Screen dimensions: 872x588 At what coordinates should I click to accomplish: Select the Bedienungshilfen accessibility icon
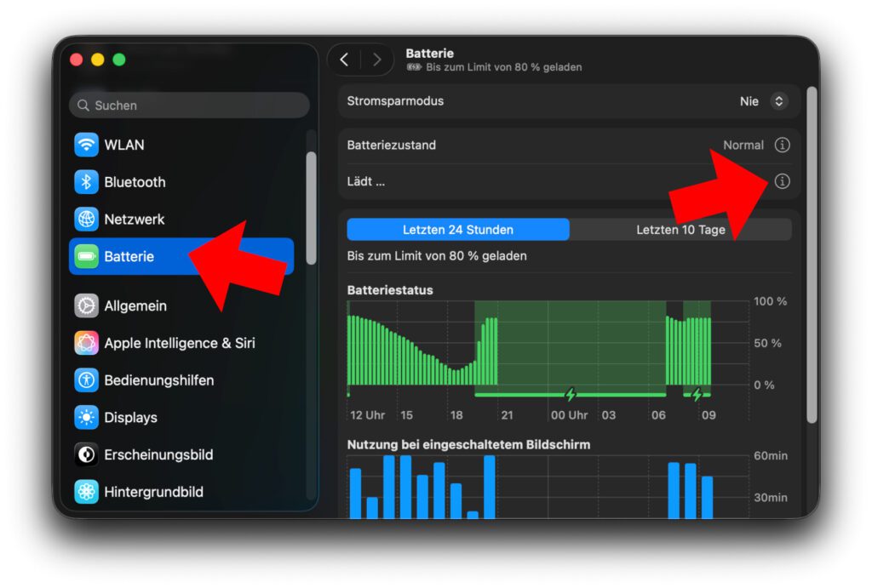click(86, 380)
